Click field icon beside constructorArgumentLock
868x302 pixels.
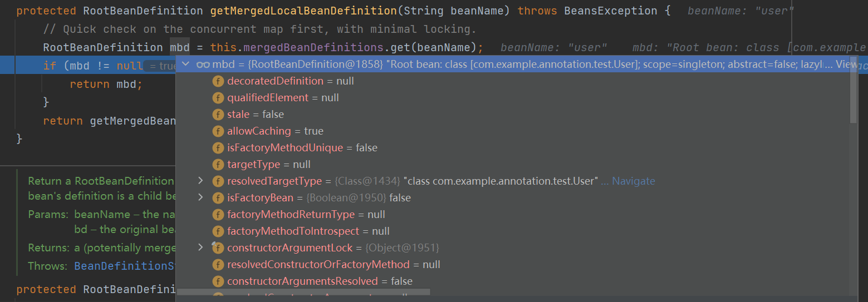click(218, 248)
